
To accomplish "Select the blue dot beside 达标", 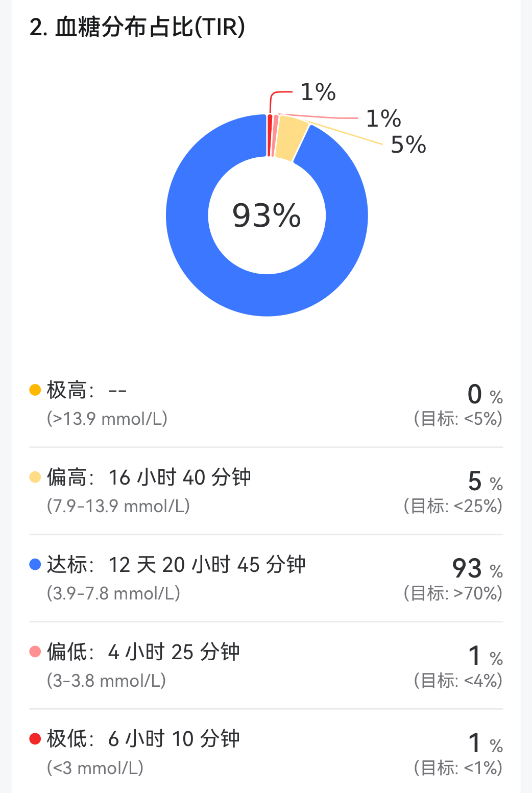I will (x=35, y=564).
